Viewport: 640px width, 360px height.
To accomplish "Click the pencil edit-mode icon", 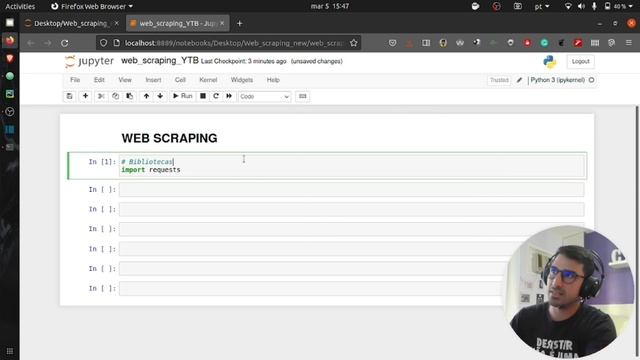I will pyautogui.click(x=519, y=80).
